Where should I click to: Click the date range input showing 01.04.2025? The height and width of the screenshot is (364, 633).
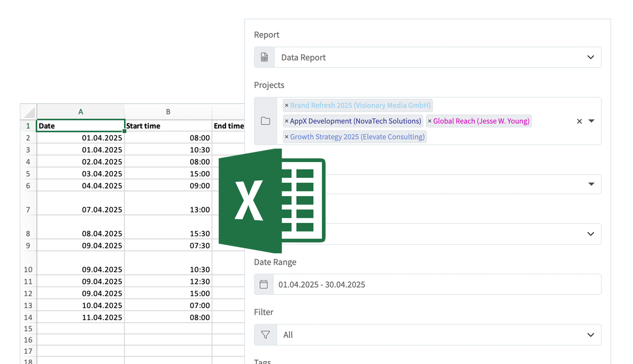321,284
